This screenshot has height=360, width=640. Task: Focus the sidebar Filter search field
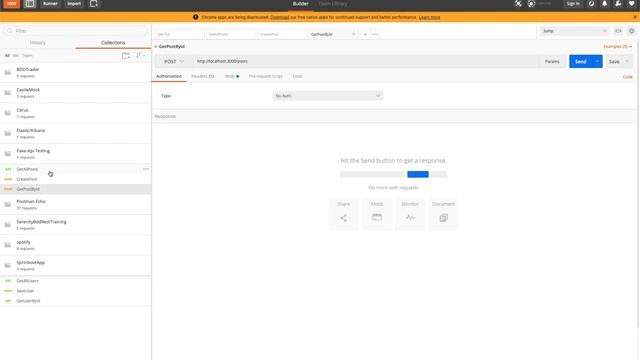(76, 31)
